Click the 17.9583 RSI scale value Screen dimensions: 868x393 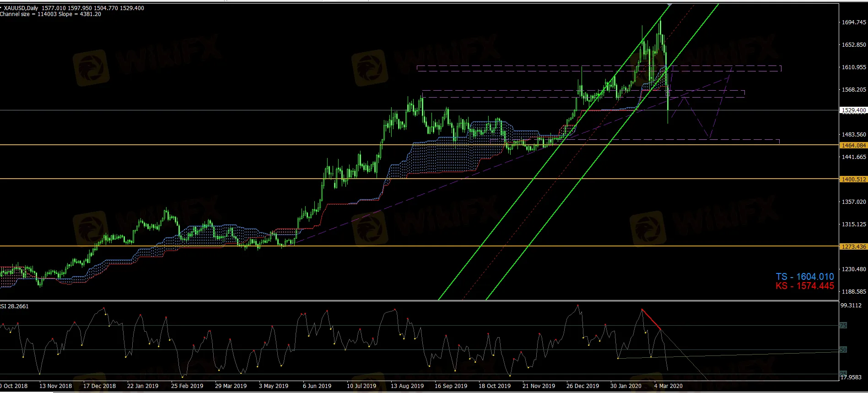coord(851,377)
